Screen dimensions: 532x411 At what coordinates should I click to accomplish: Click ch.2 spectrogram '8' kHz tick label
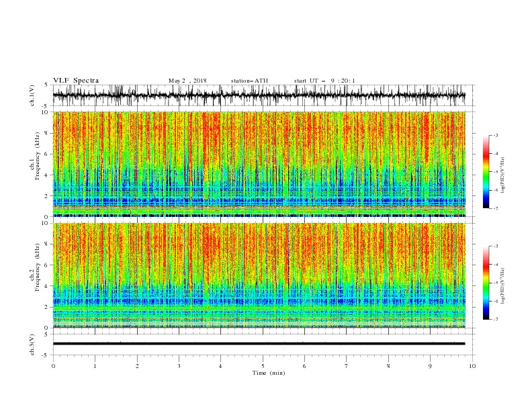[47, 244]
